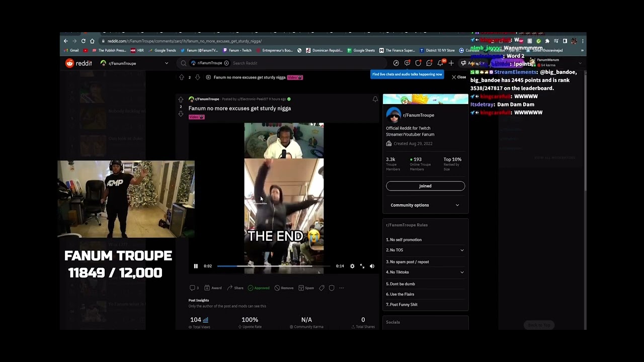This screenshot has width=644, height=362.
Task: Click the Fanum webcam overlay thumbnail
Action: point(126,199)
